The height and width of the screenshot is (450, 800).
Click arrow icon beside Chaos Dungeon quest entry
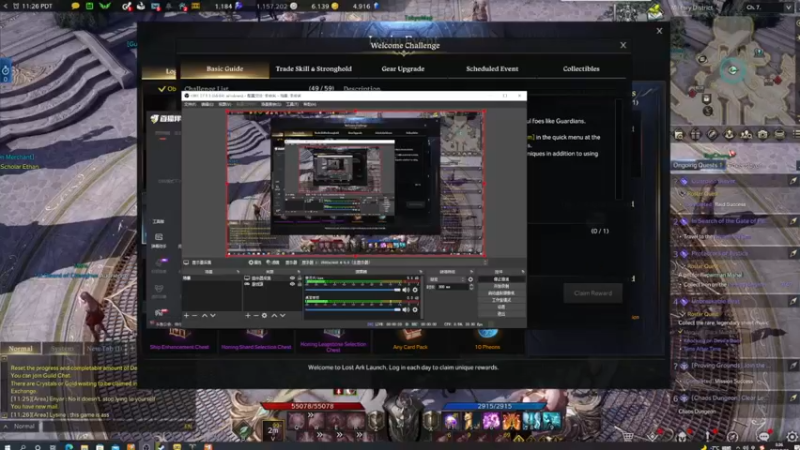[792, 398]
